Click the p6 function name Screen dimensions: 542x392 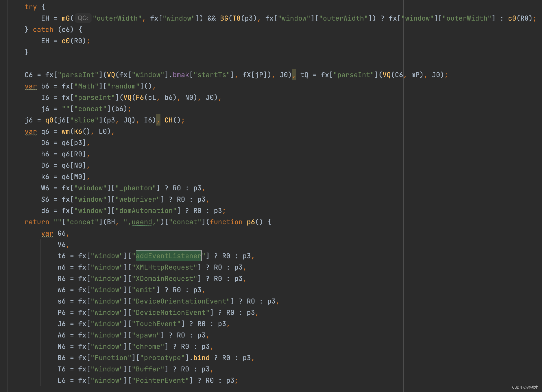(251, 222)
